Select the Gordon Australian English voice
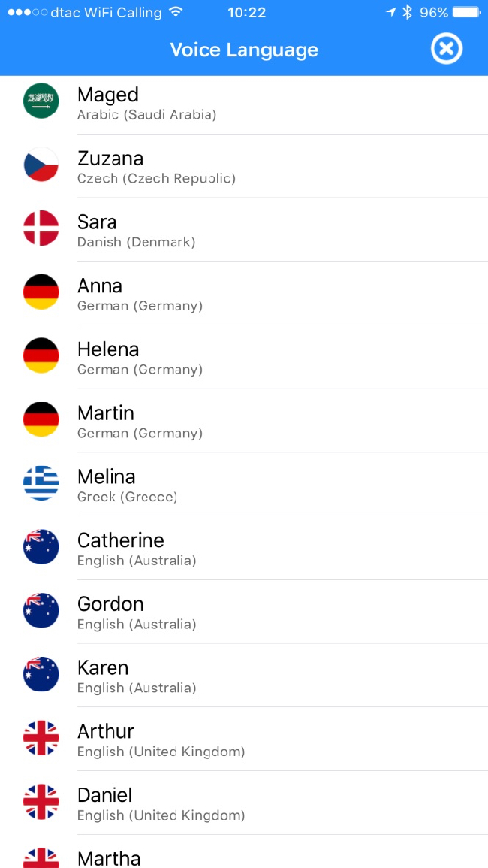 [244, 611]
